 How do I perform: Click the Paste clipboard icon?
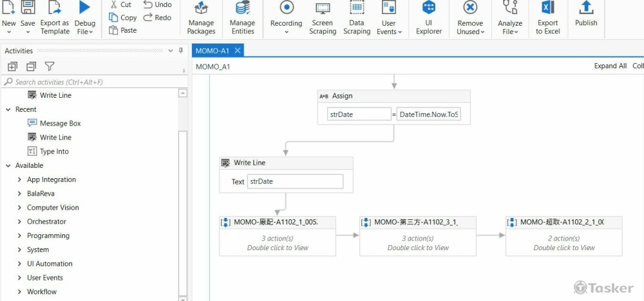(x=113, y=30)
